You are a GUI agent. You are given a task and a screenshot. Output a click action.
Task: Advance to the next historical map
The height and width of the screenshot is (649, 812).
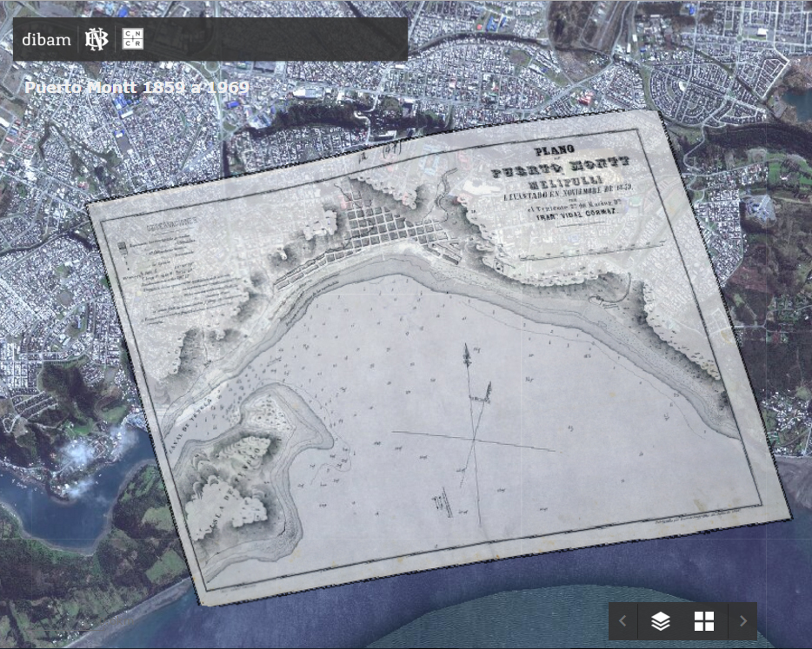pos(742,621)
